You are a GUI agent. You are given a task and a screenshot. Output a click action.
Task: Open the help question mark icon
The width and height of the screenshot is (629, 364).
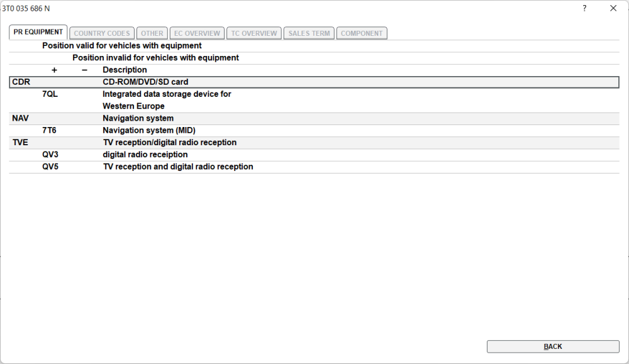pos(584,8)
